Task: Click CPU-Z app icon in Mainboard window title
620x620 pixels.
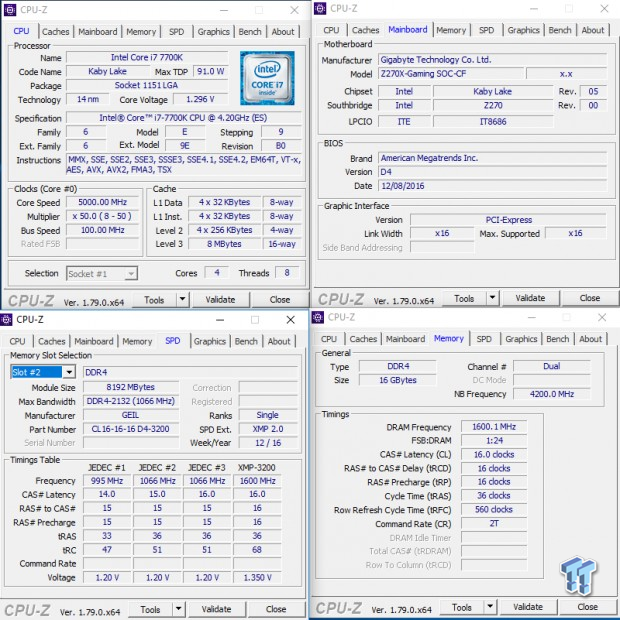Action: pyautogui.click(x=320, y=8)
